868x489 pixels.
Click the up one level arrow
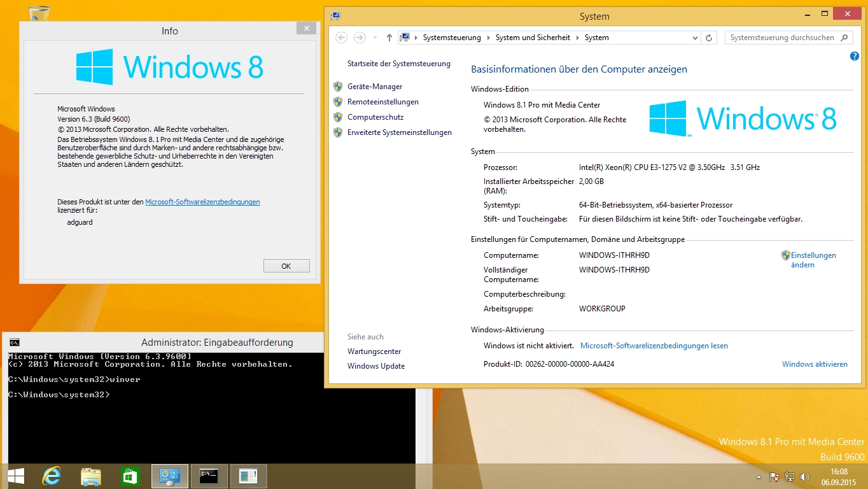pos(389,38)
